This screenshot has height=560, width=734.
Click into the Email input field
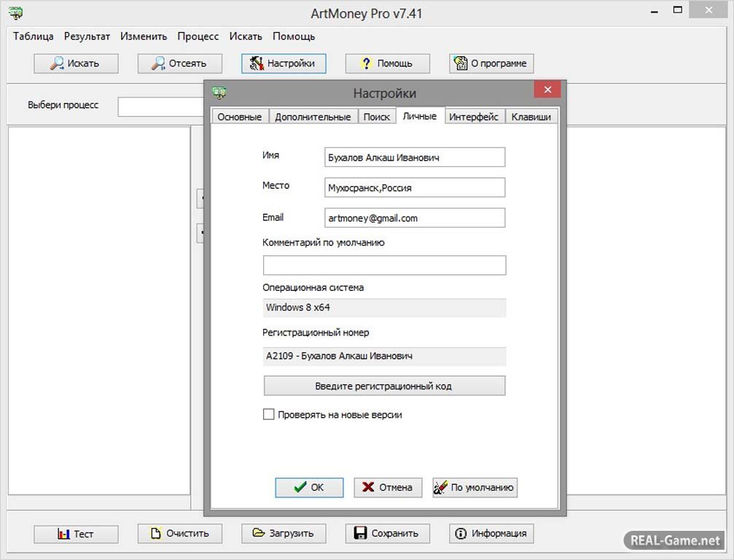414,218
